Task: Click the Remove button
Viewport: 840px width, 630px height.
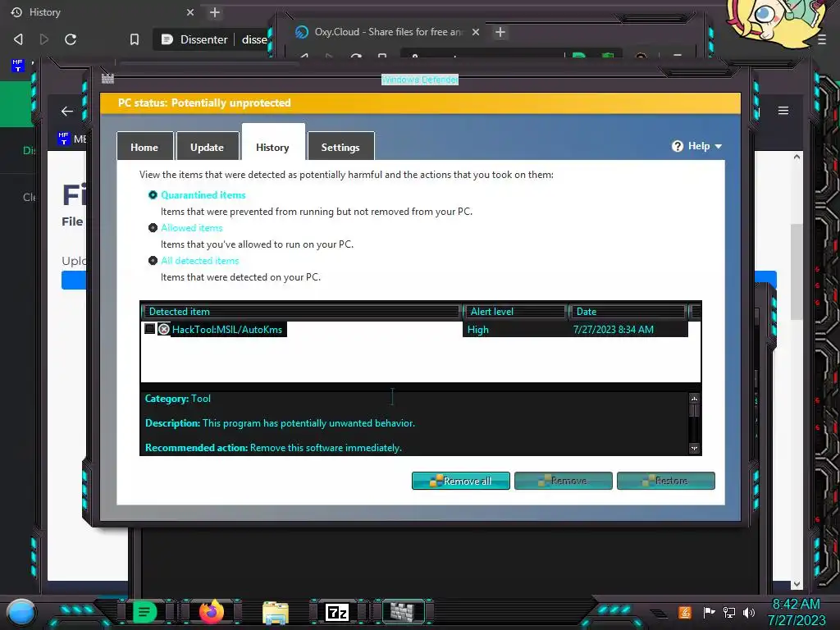Action: (x=563, y=481)
